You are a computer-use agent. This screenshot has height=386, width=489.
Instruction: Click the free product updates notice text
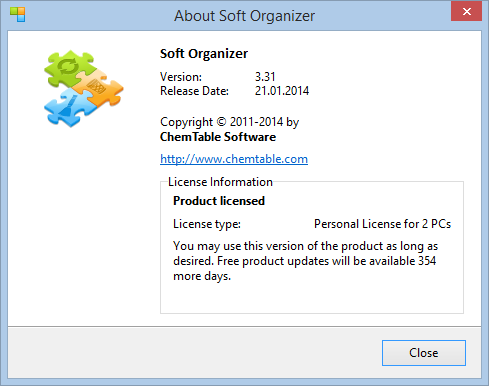coord(305,261)
